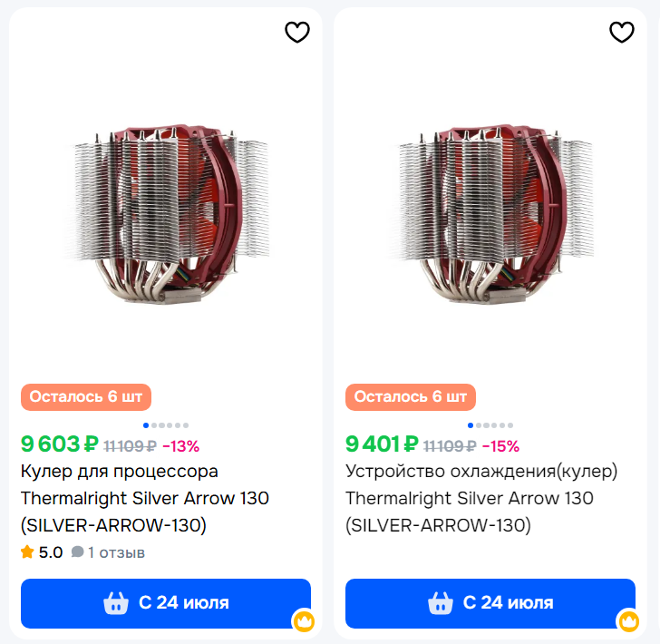
Task: Add 9 603 ₽ cooler to cart
Action: click(x=166, y=603)
